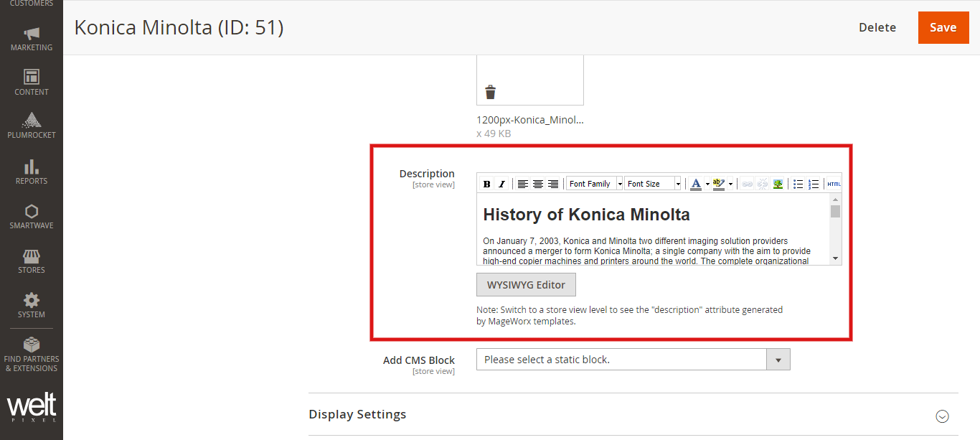Screen dimensions: 980x440
Task: Toggle bold formatting in the description editor
Action: (487, 184)
